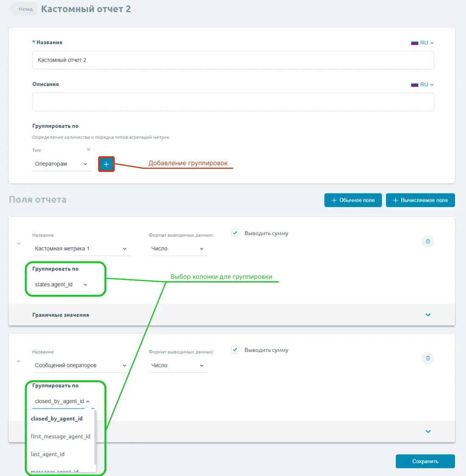This screenshot has width=466, height=476.
Task: Select first_message_agent_id from the list
Action: pos(61,436)
